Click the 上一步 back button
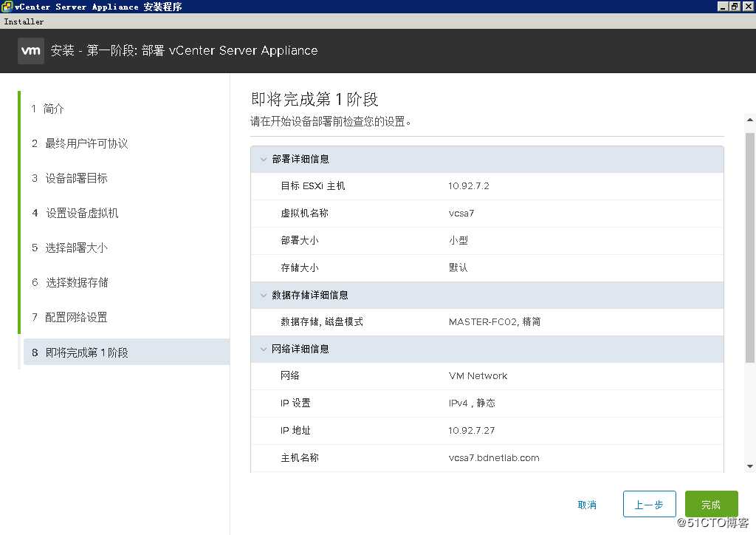This screenshot has width=756, height=535. pos(649,504)
